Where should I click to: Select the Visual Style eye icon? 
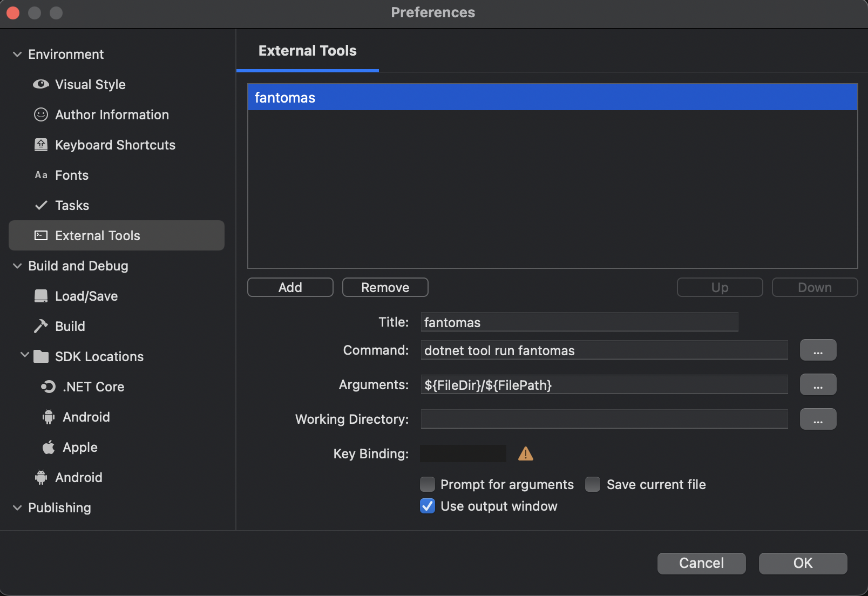point(40,84)
